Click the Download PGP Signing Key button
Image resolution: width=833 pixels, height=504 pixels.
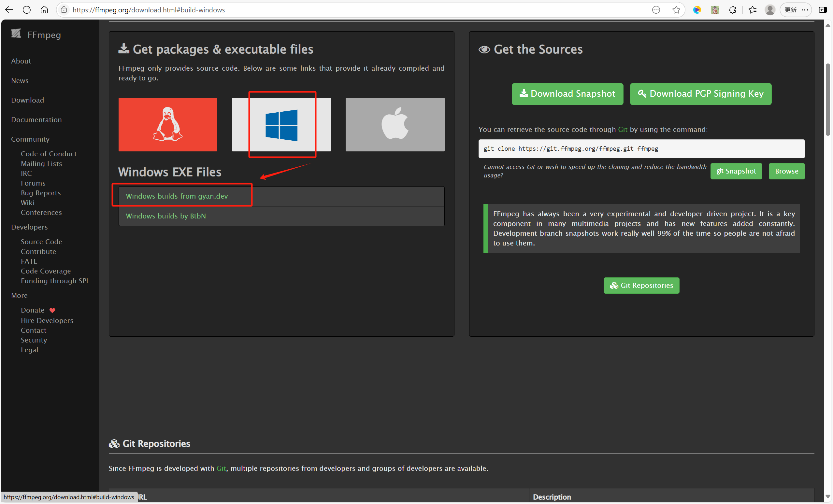[700, 93]
